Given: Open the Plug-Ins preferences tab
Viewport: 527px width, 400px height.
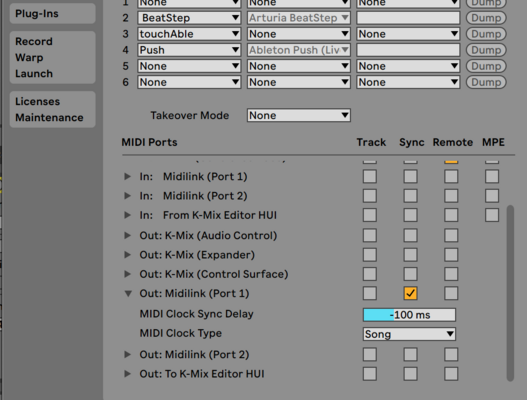Looking at the screenshot, I should tap(37, 14).
